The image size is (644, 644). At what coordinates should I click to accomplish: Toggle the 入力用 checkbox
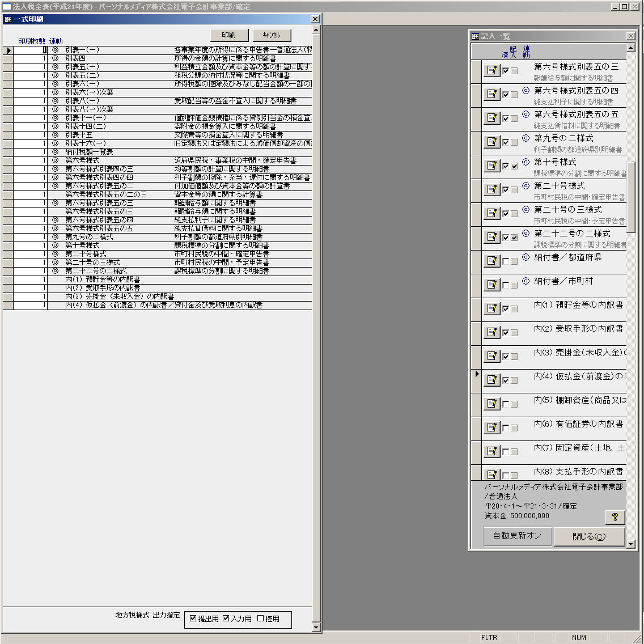(x=226, y=618)
